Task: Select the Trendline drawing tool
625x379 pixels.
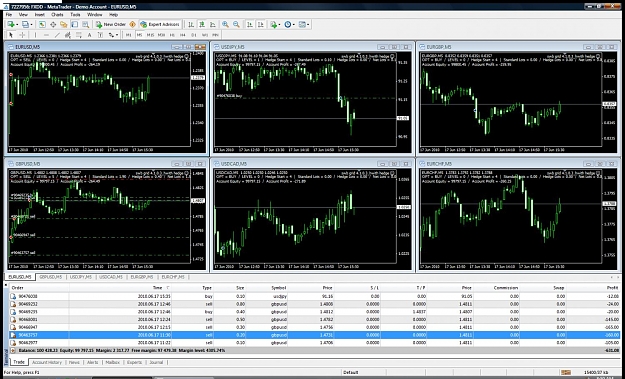Action: (x=57, y=35)
